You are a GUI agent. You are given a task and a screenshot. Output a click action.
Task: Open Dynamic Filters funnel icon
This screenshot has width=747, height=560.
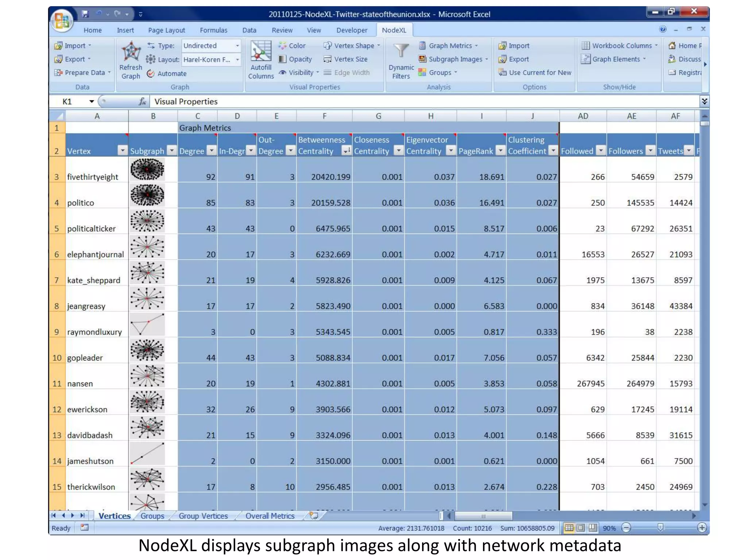coord(401,51)
